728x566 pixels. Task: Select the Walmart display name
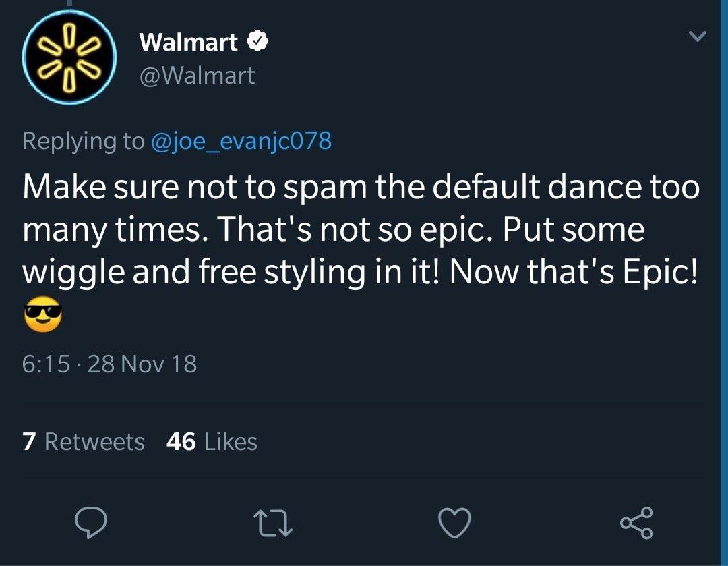(x=189, y=42)
